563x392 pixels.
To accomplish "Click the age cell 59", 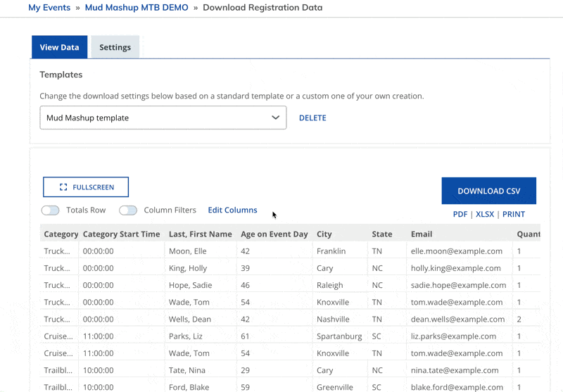I will (245, 387).
